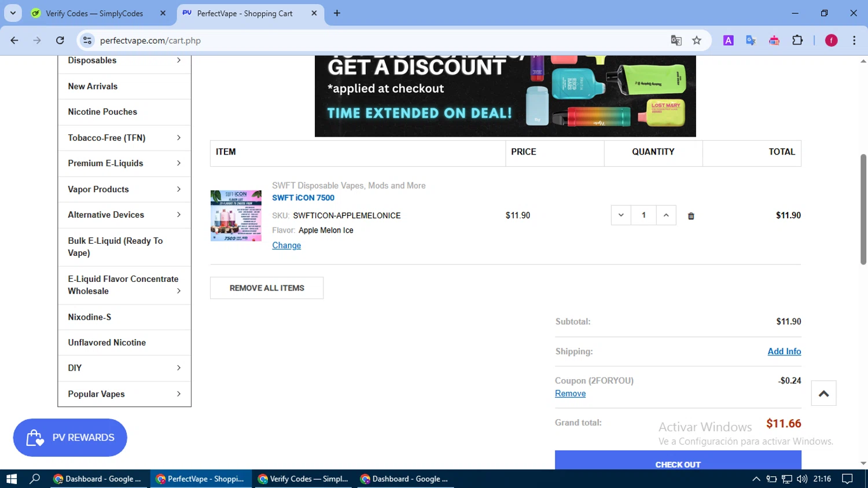
Task: Expand Popular Vapes chevron
Action: point(179,394)
